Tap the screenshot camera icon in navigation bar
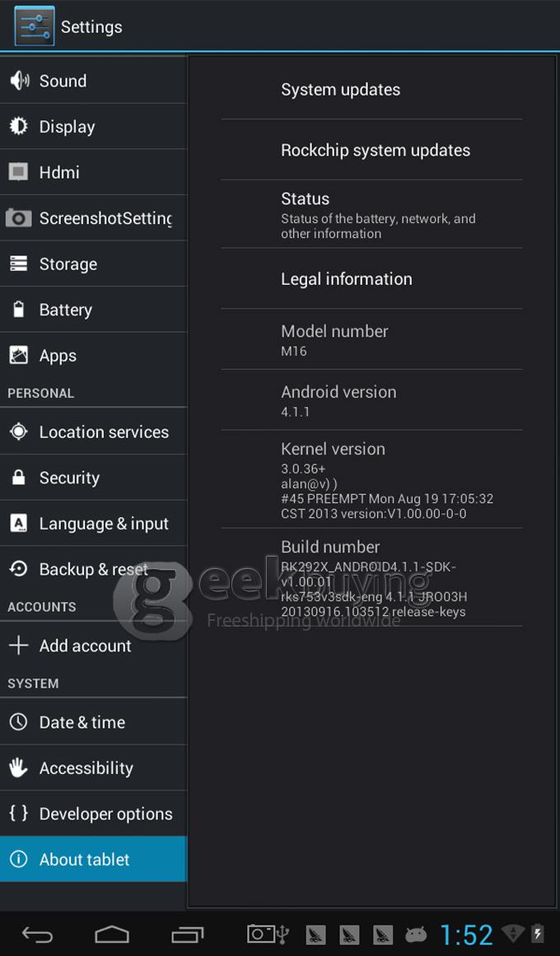 pyautogui.click(x=261, y=934)
